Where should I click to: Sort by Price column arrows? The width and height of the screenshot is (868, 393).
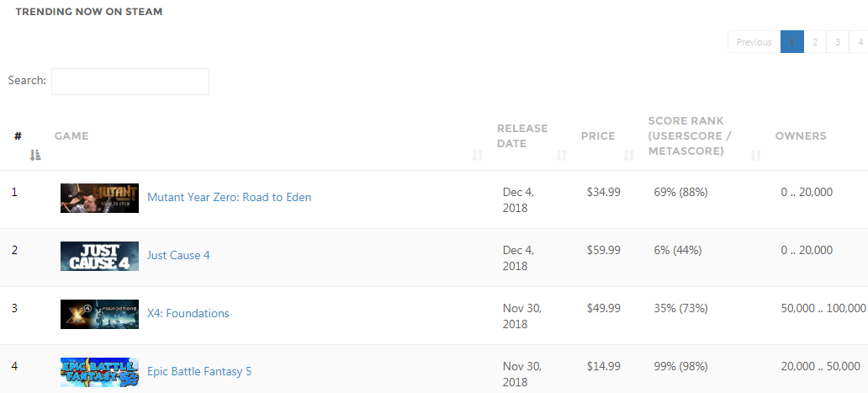(x=629, y=156)
